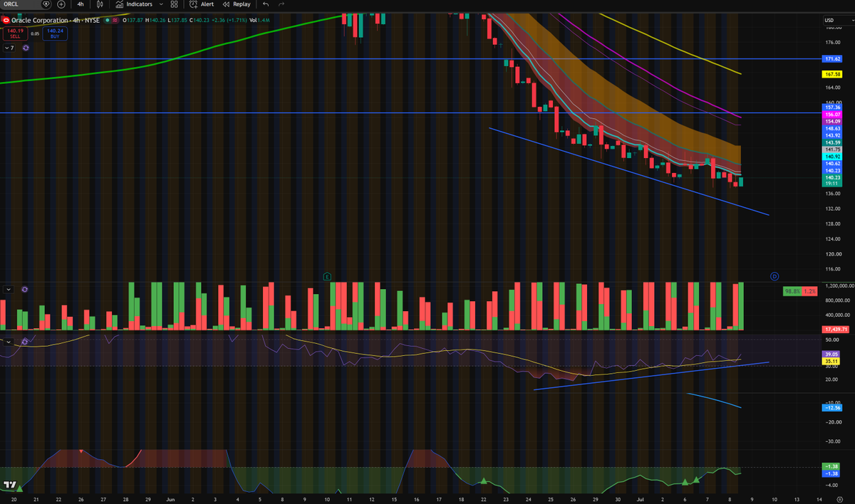Screen dimensions: 855x504
Task: Open the dividend D marker
Action: click(775, 275)
